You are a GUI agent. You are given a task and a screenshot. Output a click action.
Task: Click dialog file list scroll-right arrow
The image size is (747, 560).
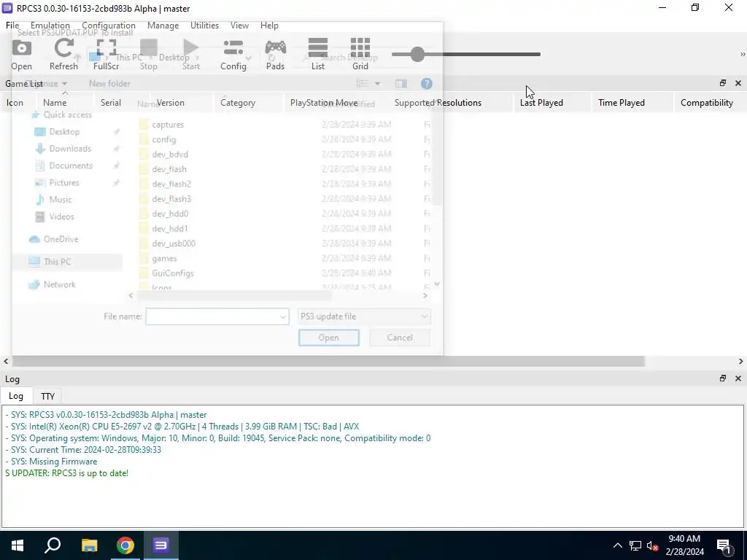tap(425, 296)
